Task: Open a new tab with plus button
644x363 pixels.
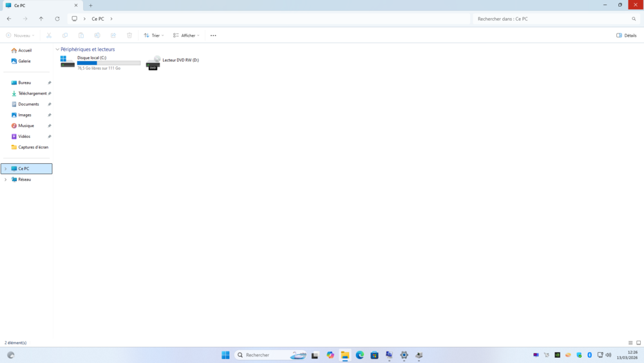Action: click(x=91, y=5)
